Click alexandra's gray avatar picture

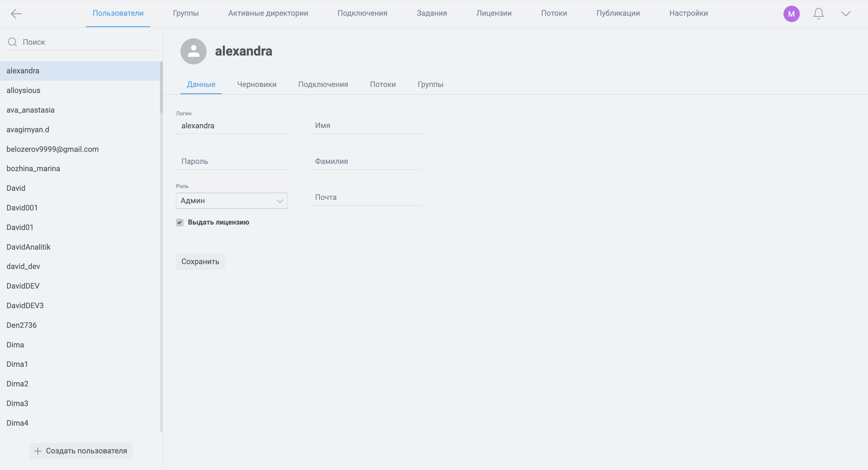[193, 51]
